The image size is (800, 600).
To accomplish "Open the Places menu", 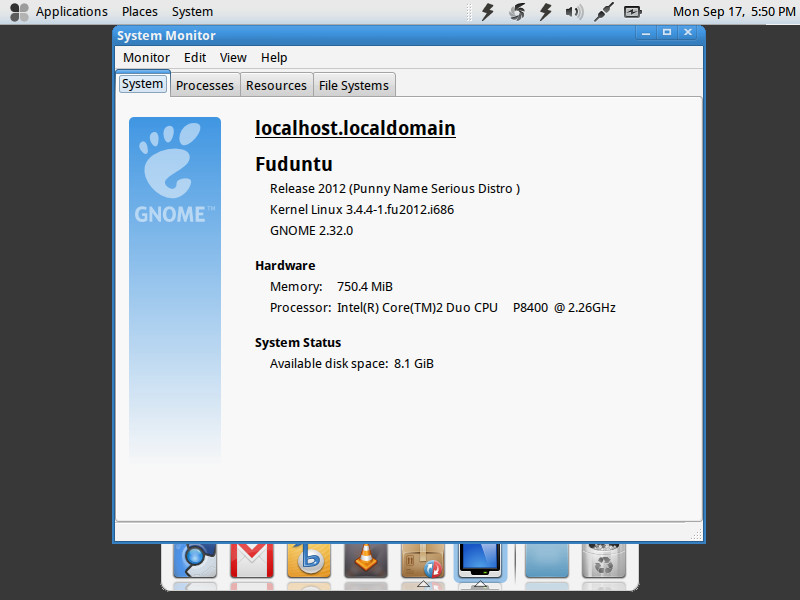I will click(140, 12).
